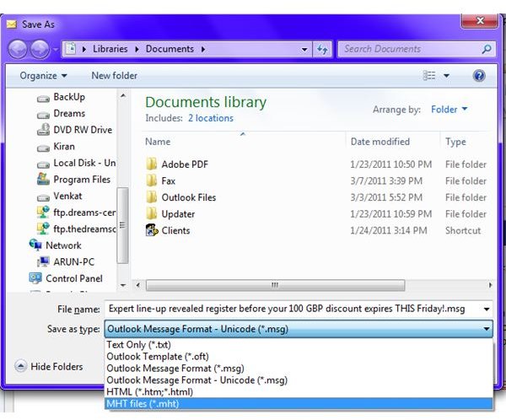Open the Help question mark icon
The image size is (506, 420).
(x=479, y=76)
